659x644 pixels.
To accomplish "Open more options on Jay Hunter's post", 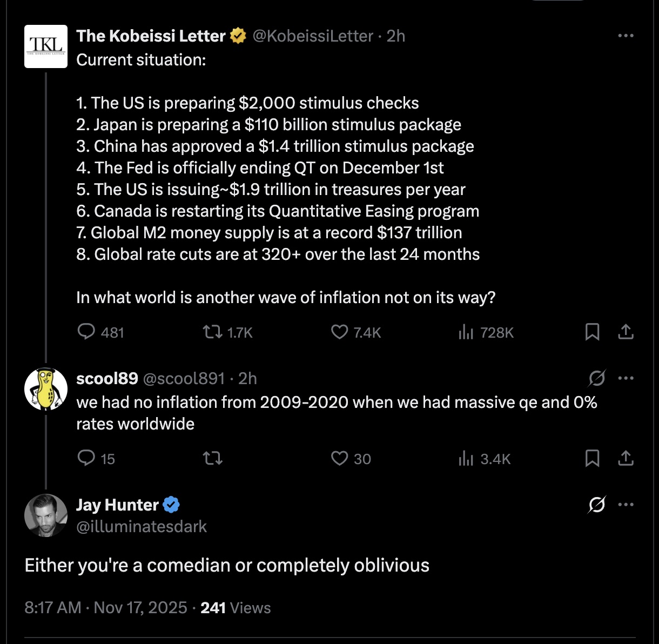I will tap(626, 505).
